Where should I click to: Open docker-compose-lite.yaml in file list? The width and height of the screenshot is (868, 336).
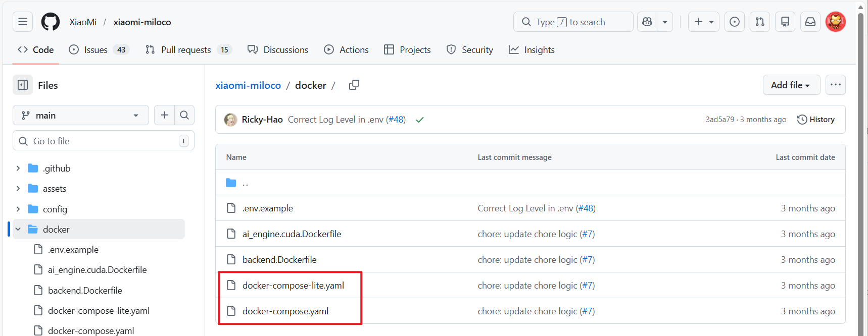[x=293, y=286]
